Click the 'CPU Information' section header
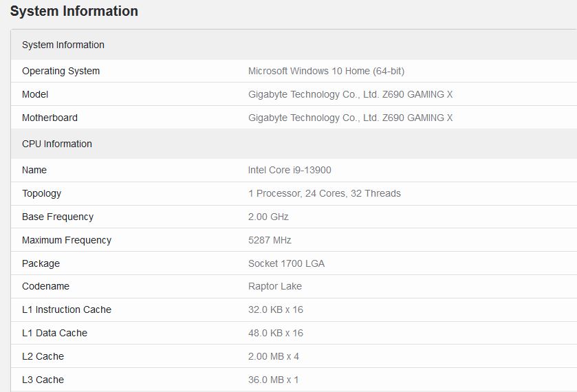 57,144
